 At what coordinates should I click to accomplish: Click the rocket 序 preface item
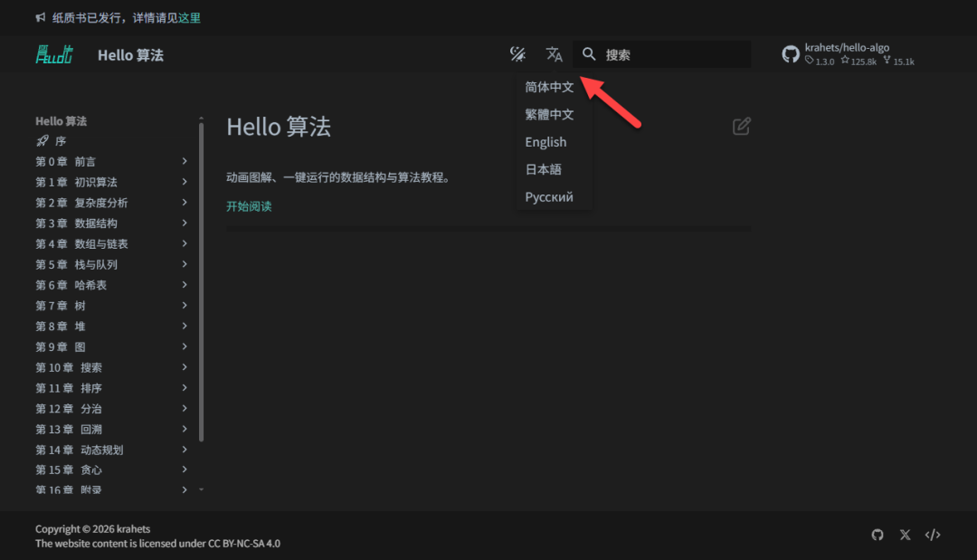[52, 141]
